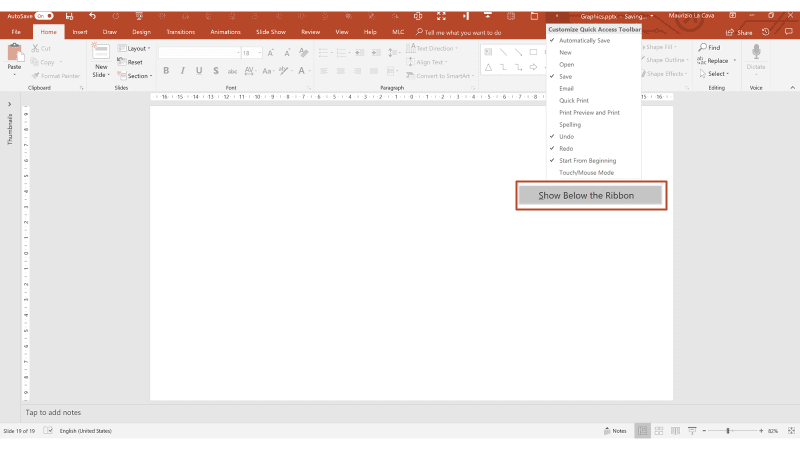
Task: Click Increase Font Size icon
Action: (x=271, y=53)
